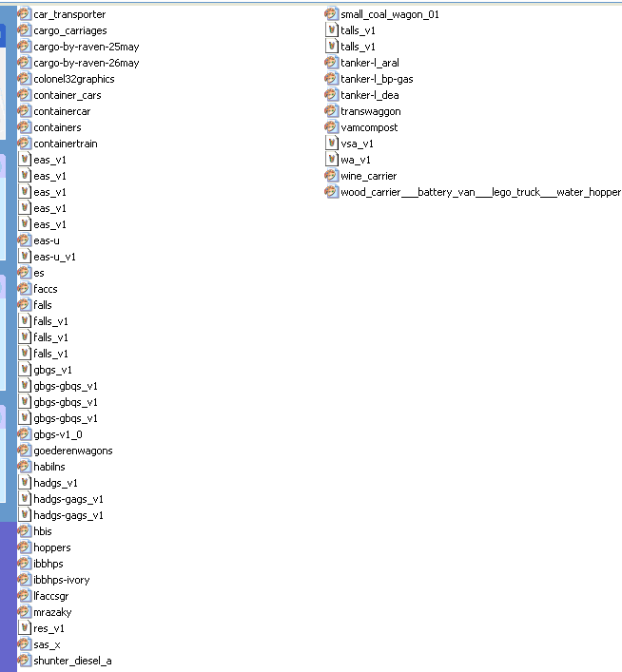Click the car_transporter image file icon
The height and width of the screenshot is (672, 622).
click(x=25, y=14)
